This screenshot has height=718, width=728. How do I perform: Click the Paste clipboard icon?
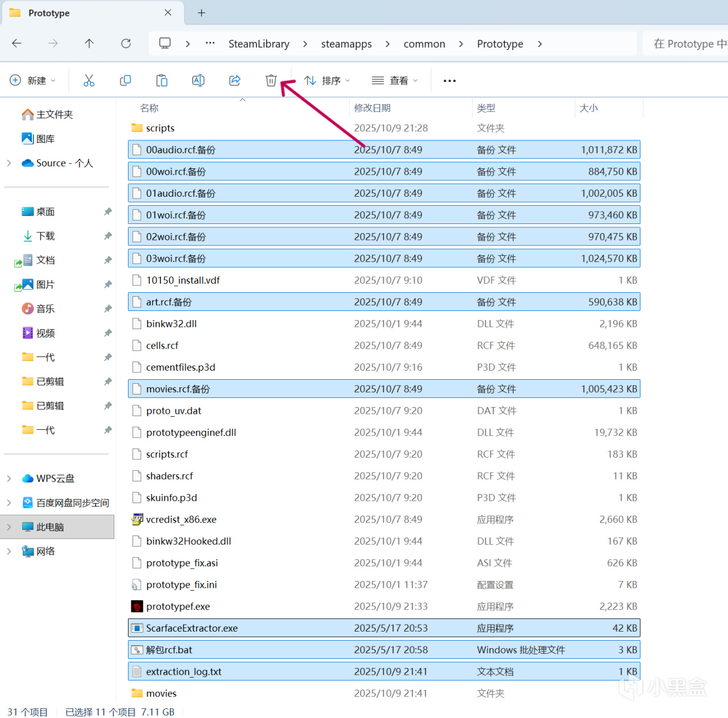pos(162,81)
